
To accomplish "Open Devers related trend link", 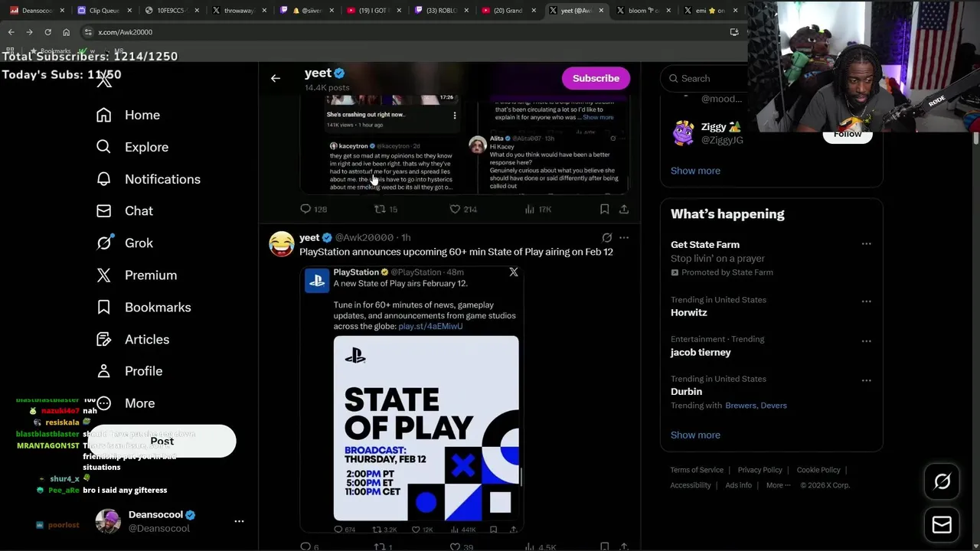I will point(773,406).
